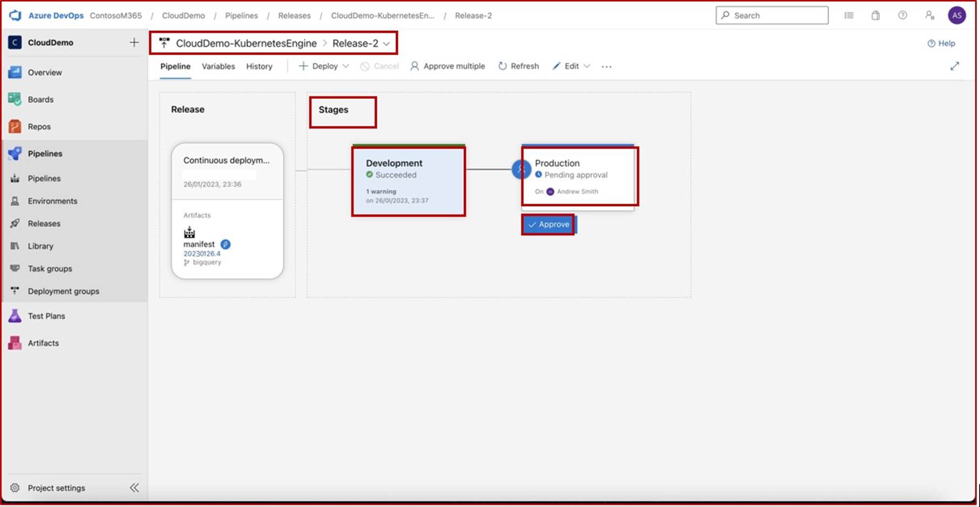Select Repos in the sidebar
The width and height of the screenshot is (980, 507).
pyautogui.click(x=39, y=126)
